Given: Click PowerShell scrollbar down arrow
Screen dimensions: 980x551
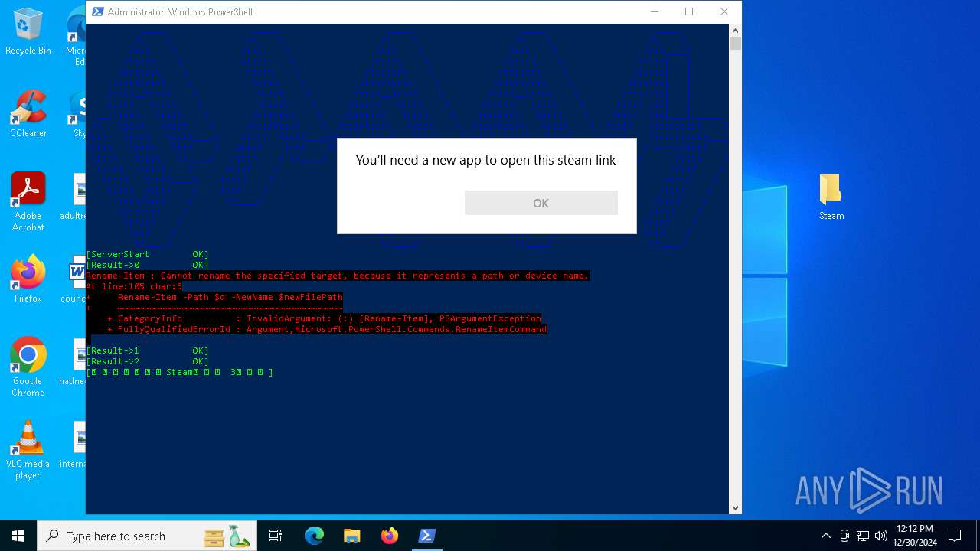Looking at the screenshot, I should 735,507.
